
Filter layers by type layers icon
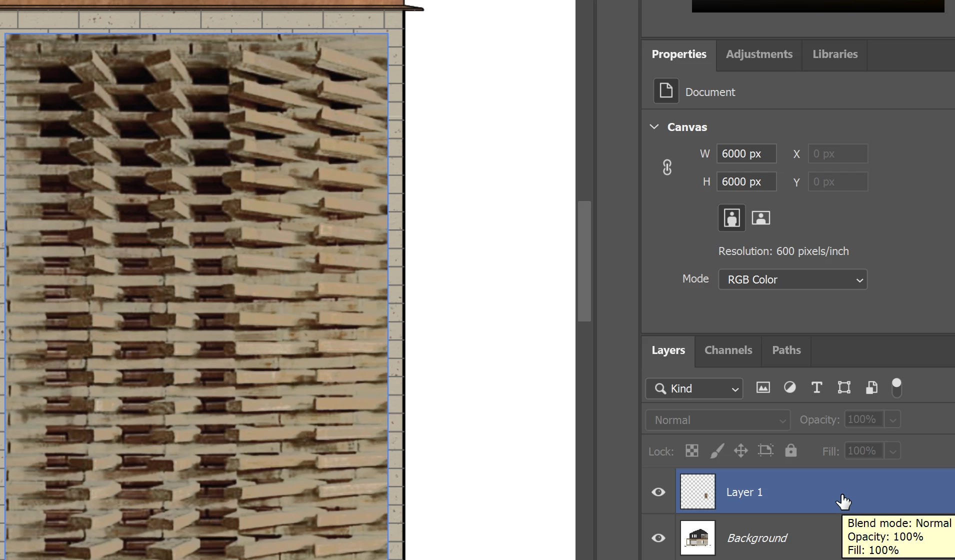[x=817, y=387]
